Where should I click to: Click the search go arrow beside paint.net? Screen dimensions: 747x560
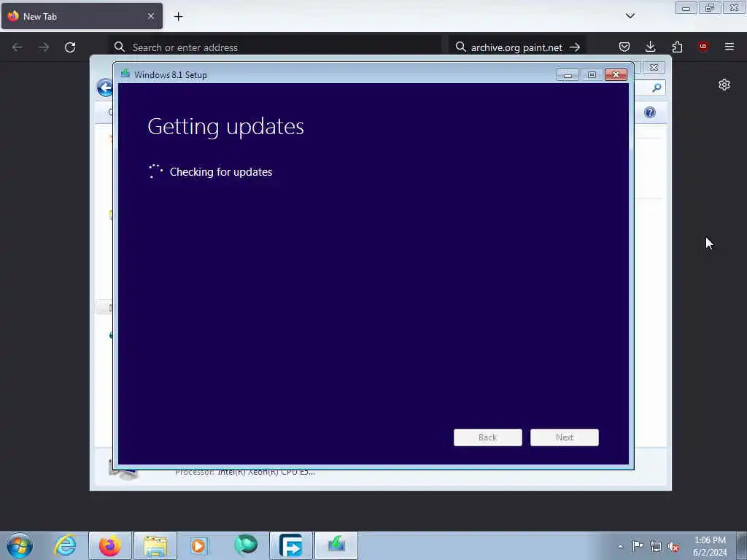click(x=575, y=47)
